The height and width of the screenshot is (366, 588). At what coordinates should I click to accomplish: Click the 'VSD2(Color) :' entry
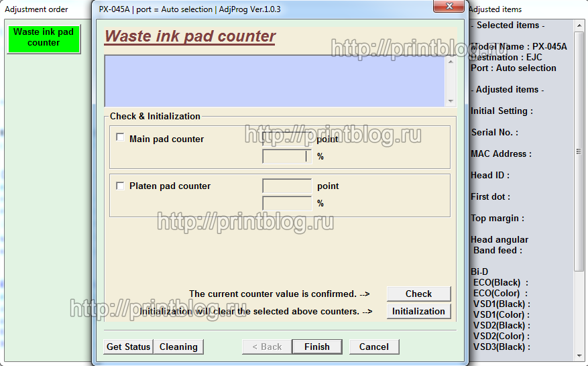[x=502, y=336]
